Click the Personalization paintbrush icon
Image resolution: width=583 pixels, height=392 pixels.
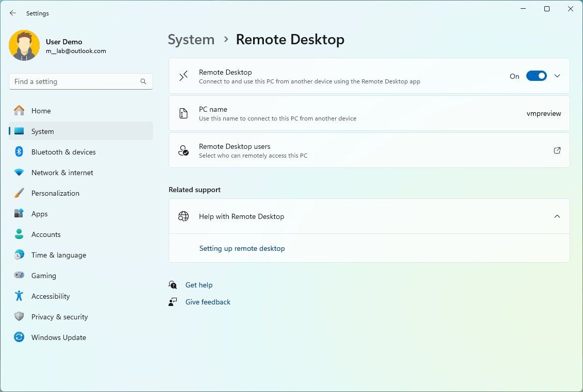point(19,193)
